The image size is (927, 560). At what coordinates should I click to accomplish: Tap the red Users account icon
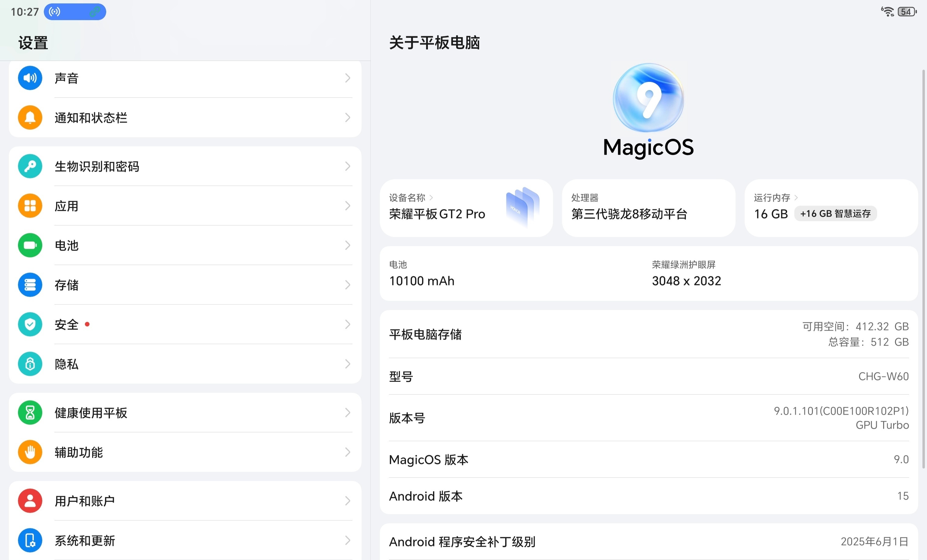tap(30, 501)
